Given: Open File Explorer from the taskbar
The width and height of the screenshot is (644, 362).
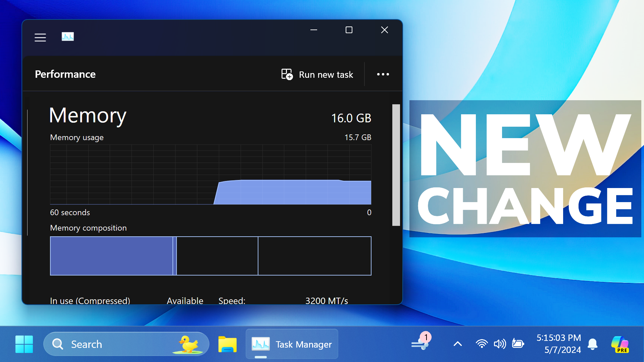Looking at the screenshot, I should coord(228,344).
